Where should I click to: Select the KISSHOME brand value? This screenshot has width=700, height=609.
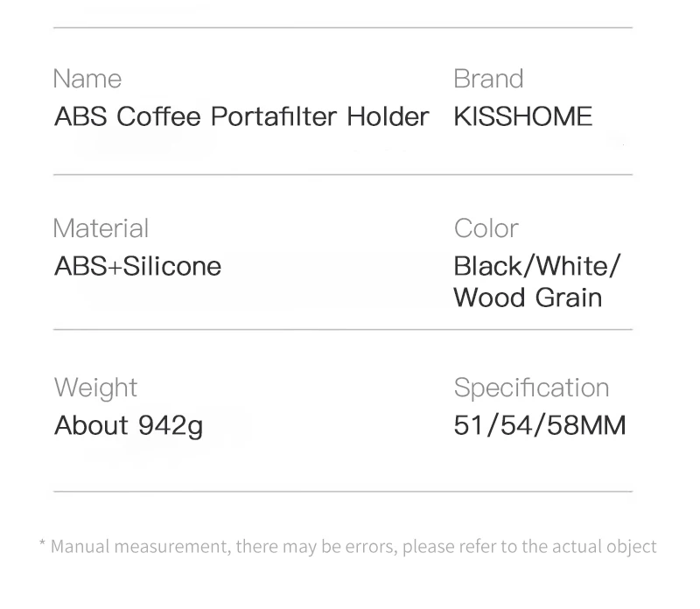click(x=522, y=116)
